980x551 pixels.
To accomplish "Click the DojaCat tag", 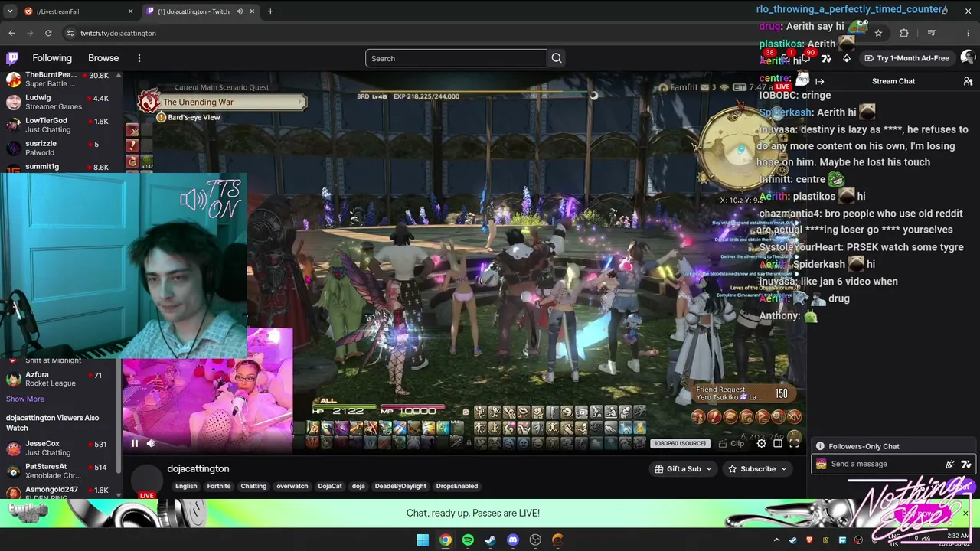I will (330, 486).
